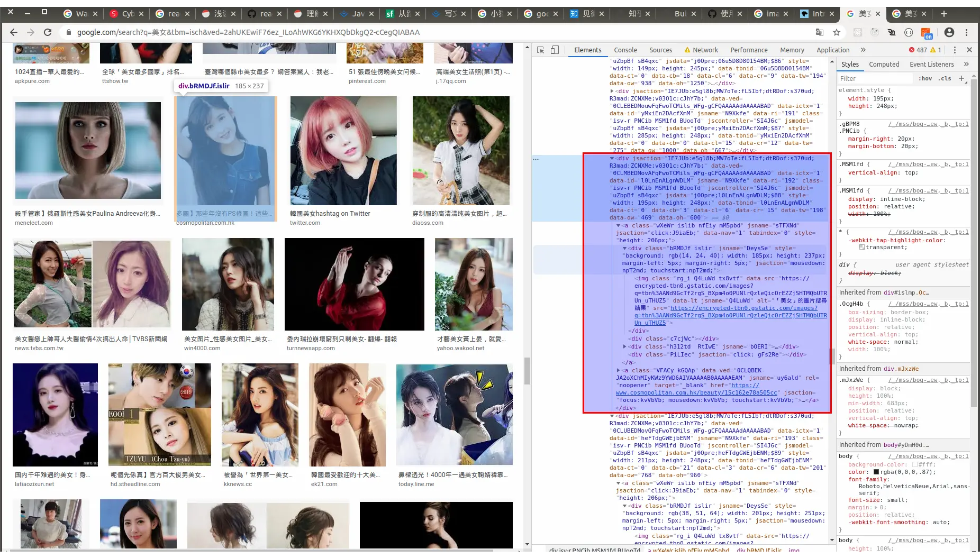980x558 pixels.
Task: Open the 韓國美女hashtag on Twitter result title
Action: click(x=330, y=214)
